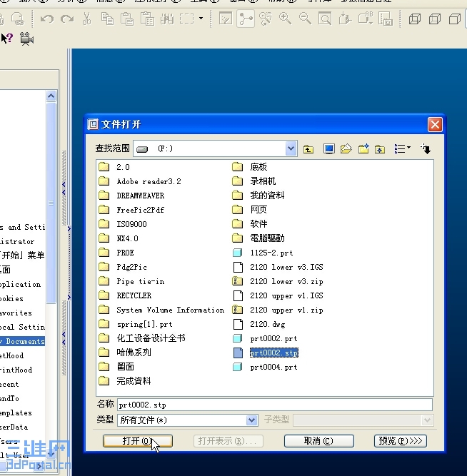Open the disabled 子类型 dropdown

427,420
